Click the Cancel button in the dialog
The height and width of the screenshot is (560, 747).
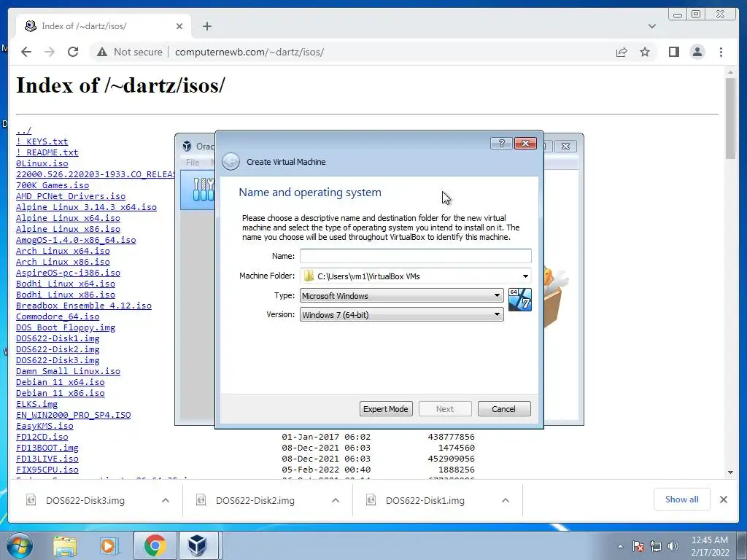point(504,409)
